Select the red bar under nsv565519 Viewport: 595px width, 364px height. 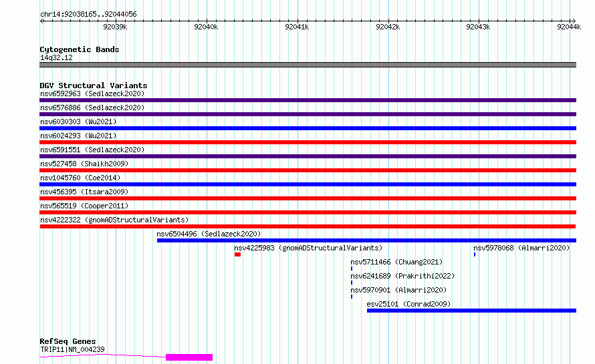click(308, 212)
